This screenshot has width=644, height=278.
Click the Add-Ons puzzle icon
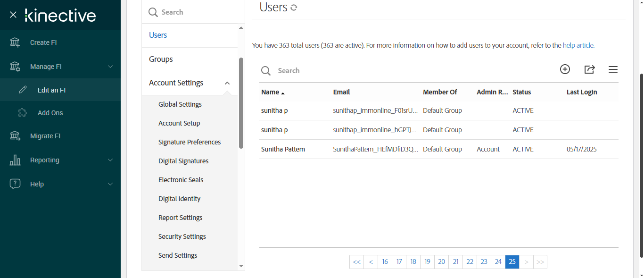click(x=23, y=113)
